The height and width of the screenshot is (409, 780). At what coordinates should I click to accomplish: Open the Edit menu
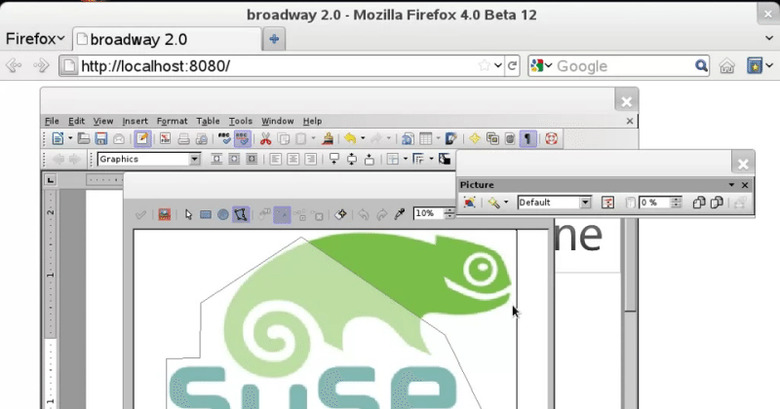76,121
